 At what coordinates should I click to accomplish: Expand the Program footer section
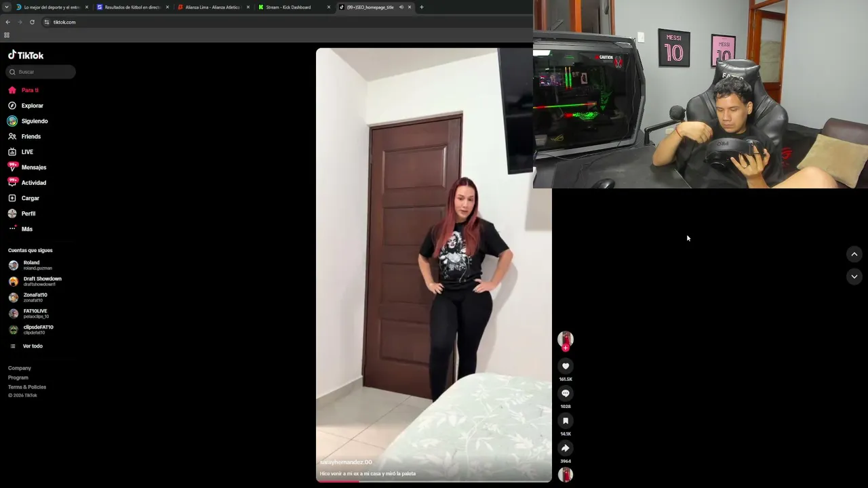pos(18,378)
